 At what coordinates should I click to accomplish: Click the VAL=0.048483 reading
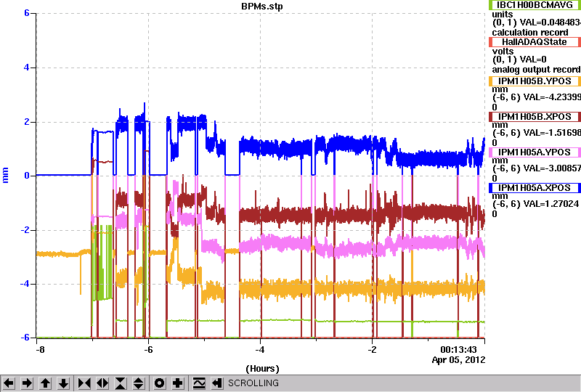coord(550,23)
